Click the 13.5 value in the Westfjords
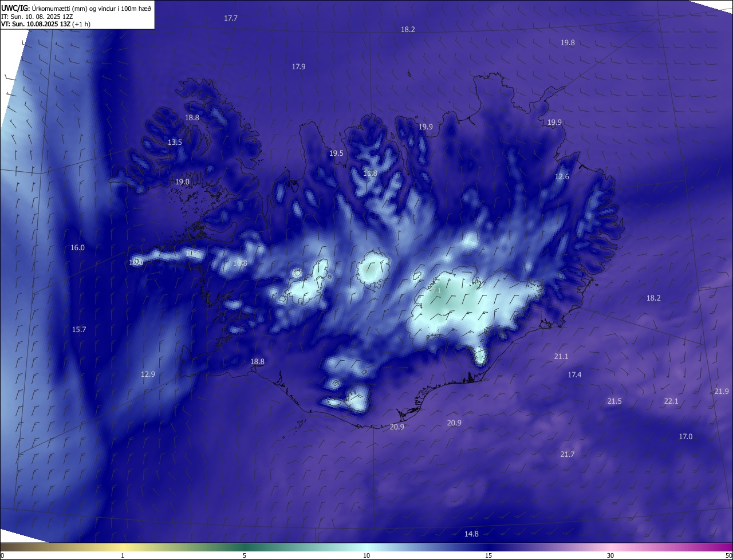Screen dimensions: 733x560 click(175, 143)
